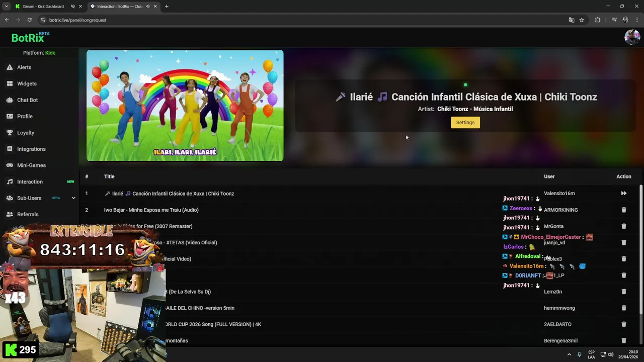
Task: Remove 2AELBARTO's queued song
Action: [624, 324]
